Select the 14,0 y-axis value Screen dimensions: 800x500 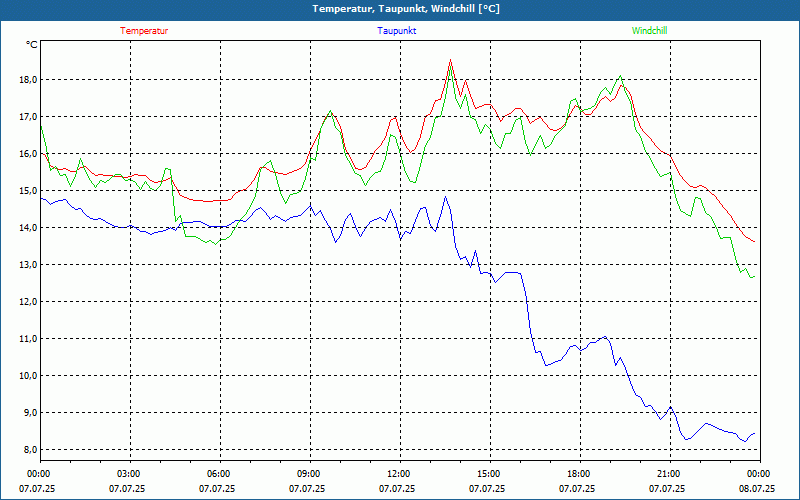click(x=29, y=228)
